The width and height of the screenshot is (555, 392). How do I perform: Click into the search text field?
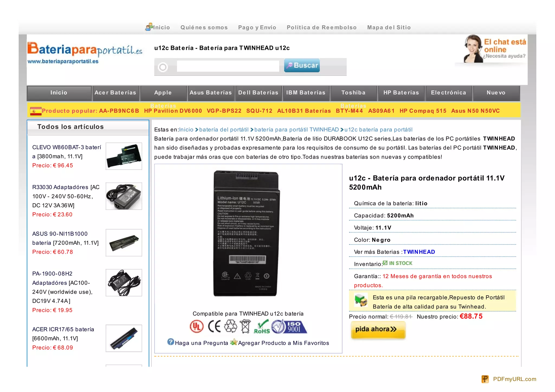[228, 66]
